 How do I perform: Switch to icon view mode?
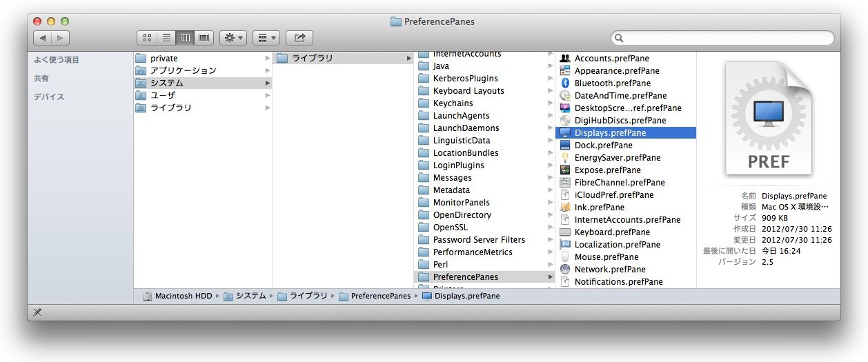(x=147, y=38)
